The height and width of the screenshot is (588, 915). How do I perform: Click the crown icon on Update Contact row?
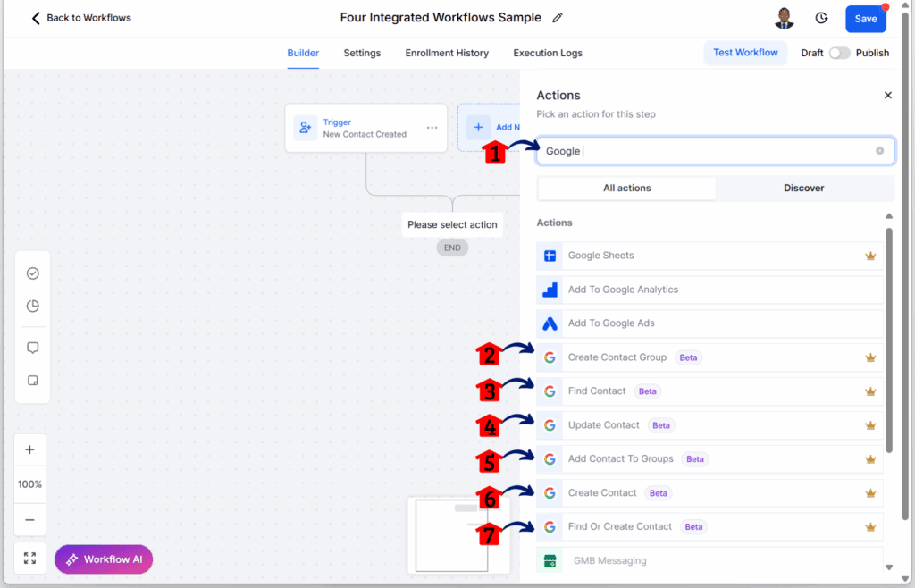coord(870,425)
